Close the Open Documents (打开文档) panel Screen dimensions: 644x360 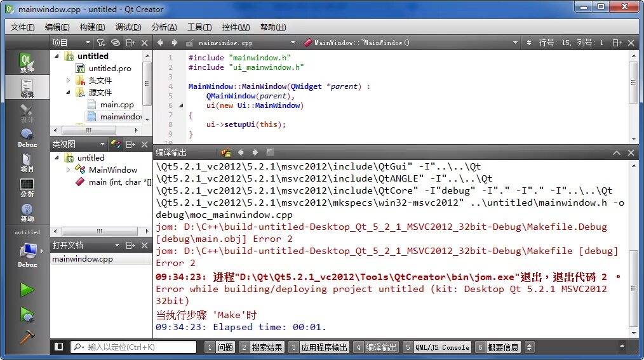[145, 245]
